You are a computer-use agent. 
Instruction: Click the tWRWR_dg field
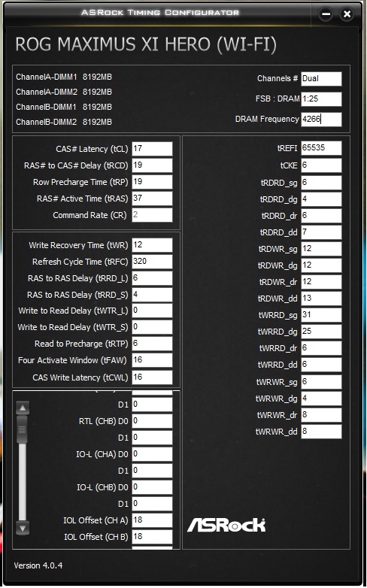[x=321, y=399]
